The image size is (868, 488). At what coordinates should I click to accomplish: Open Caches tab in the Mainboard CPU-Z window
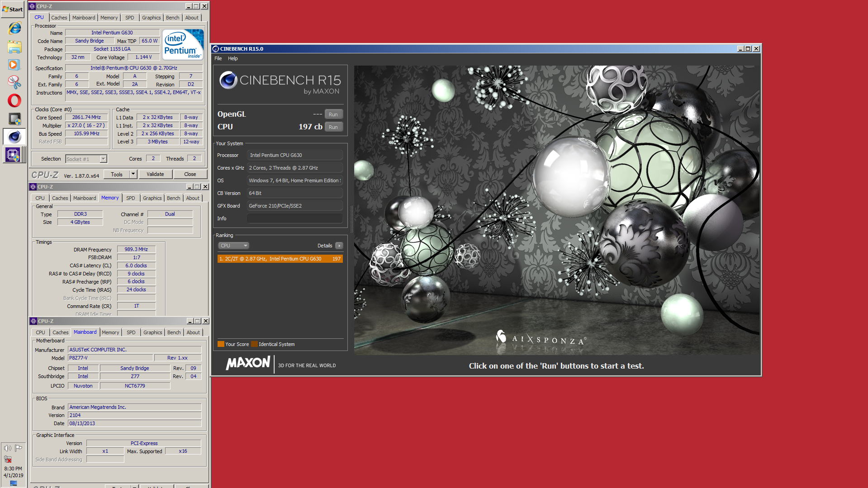[x=61, y=332]
